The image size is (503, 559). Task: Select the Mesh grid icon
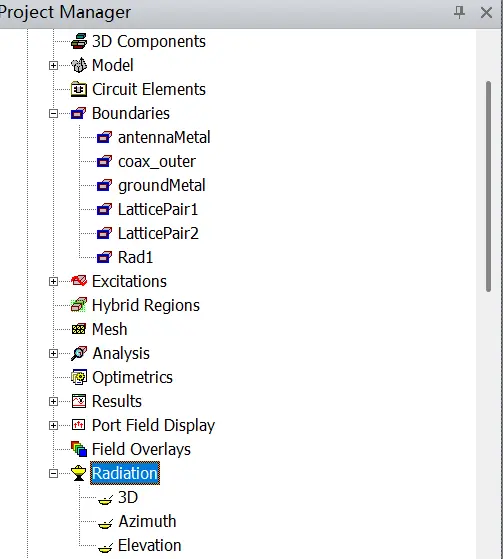tap(79, 329)
